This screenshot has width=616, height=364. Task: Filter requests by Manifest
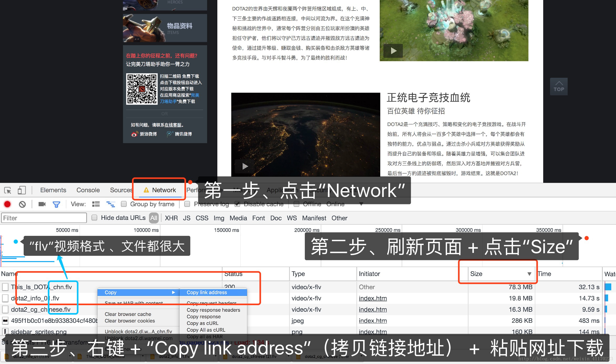pyautogui.click(x=314, y=218)
